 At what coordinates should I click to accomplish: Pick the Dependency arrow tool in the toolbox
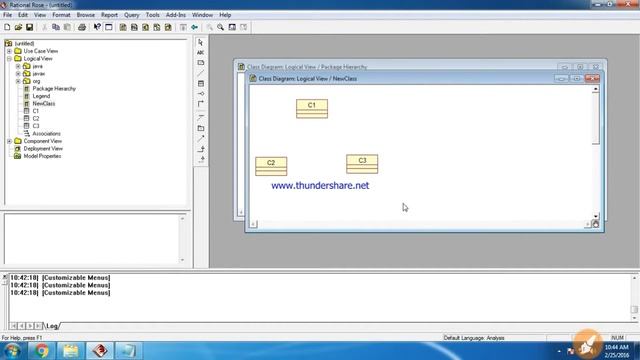(x=200, y=139)
